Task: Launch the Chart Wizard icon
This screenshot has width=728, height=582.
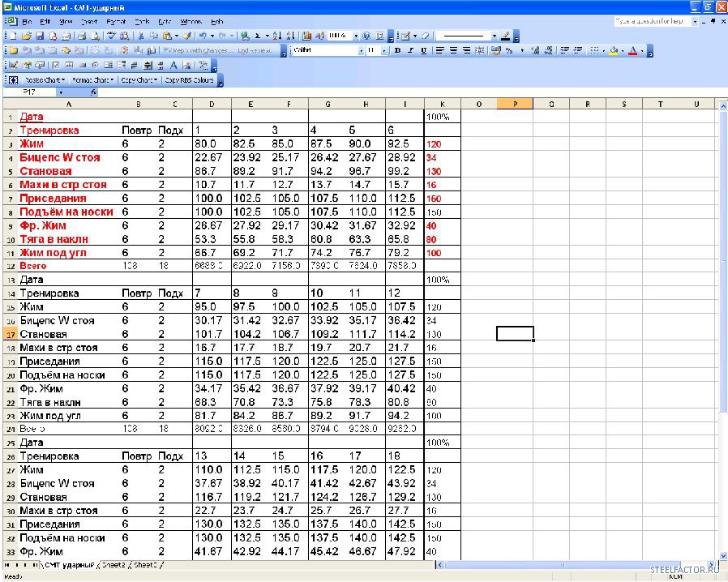Action: coord(307,36)
